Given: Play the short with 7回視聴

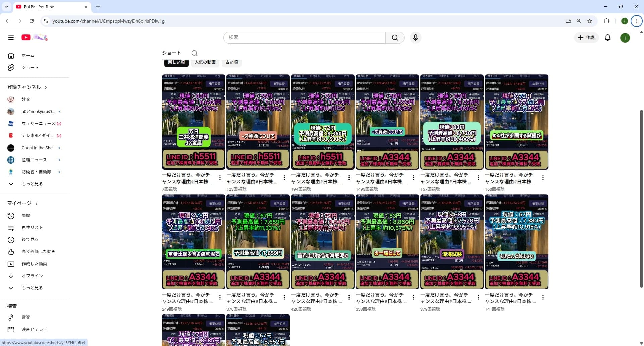Looking at the screenshot, I should [x=194, y=122].
